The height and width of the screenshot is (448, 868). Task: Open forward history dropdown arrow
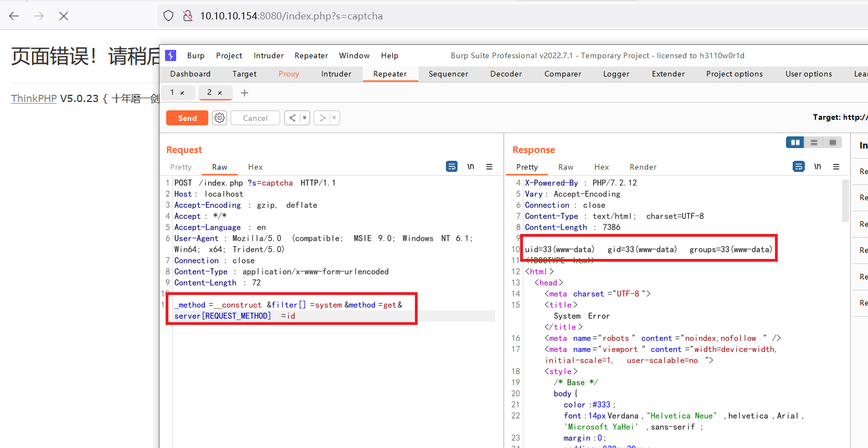pyautogui.click(x=334, y=118)
